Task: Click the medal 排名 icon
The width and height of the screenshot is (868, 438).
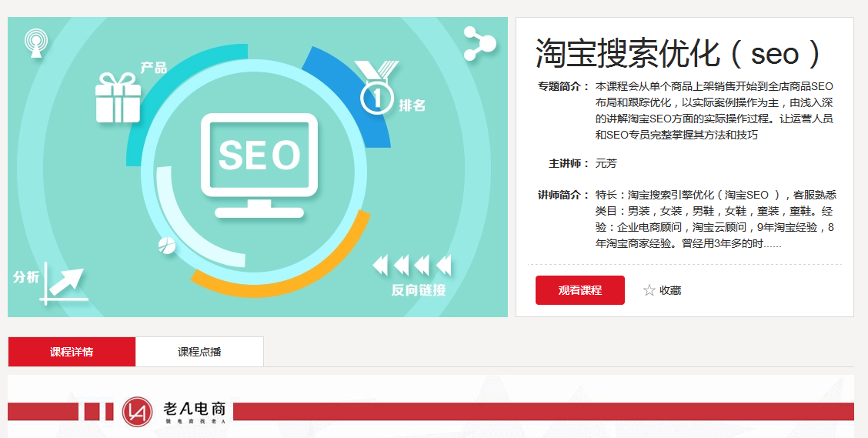Action: 377,88
